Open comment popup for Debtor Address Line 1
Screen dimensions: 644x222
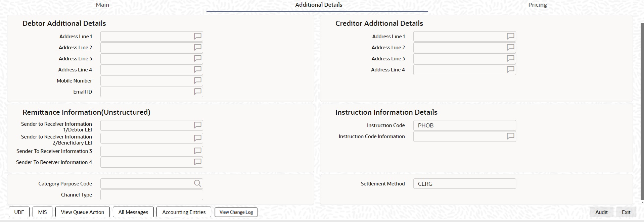(197, 36)
